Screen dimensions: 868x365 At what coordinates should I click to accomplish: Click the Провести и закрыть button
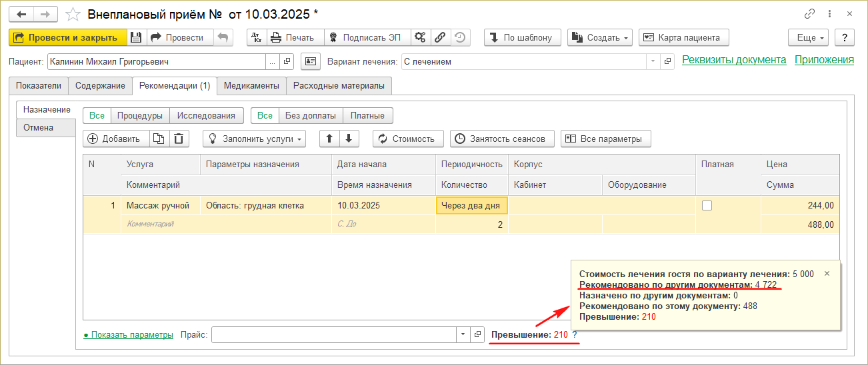[x=67, y=37]
